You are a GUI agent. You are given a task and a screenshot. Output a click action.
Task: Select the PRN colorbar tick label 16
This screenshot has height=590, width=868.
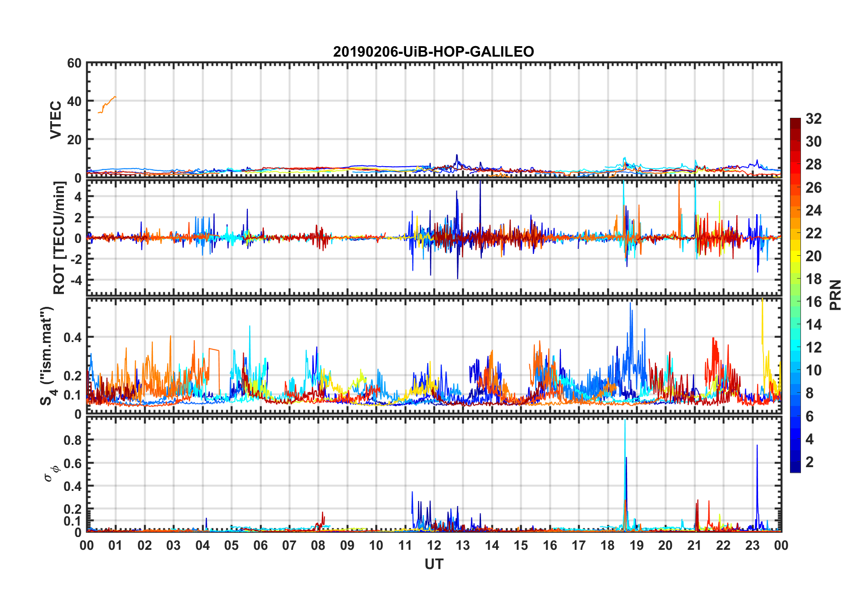point(813,301)
